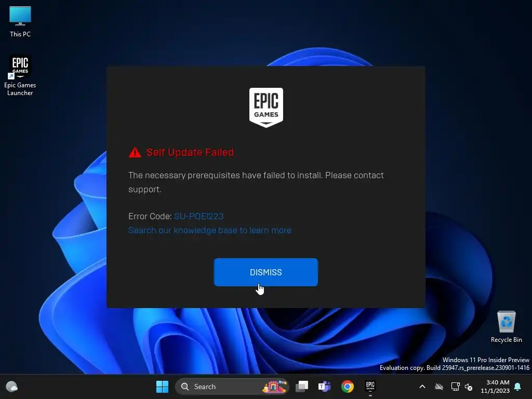Open Microsoft Teams from taskbar
Screen dimensions: 532x399
[x=324, y=387]
